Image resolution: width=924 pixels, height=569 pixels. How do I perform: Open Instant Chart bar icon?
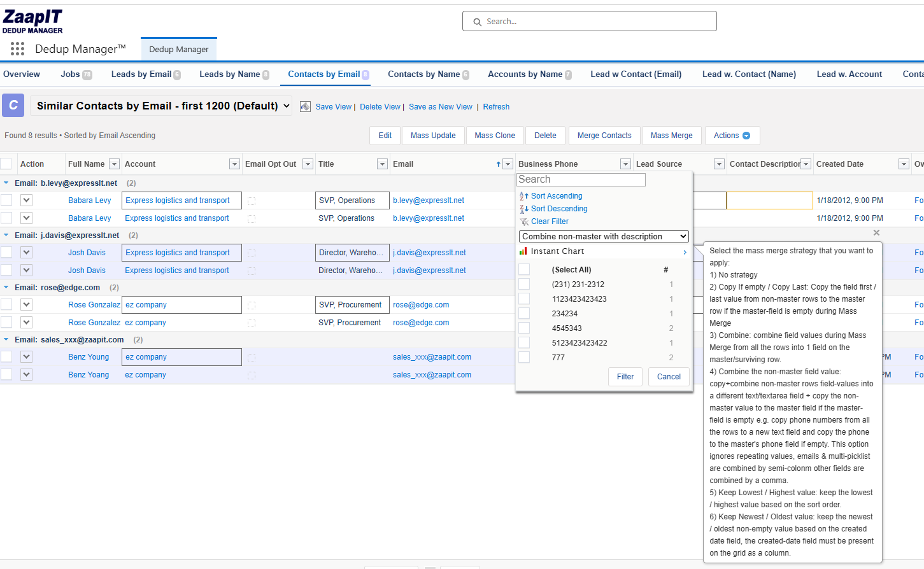(x=523, y=251)
